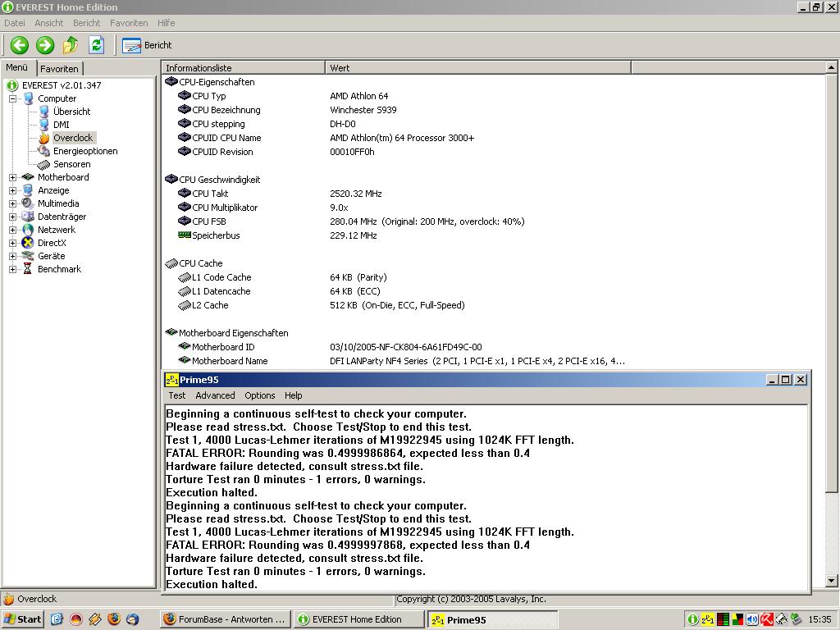840x630 pixels.
Task: Click the Multimedia icon in the tree
Action: pyautogui.click(x=28, y=203)
